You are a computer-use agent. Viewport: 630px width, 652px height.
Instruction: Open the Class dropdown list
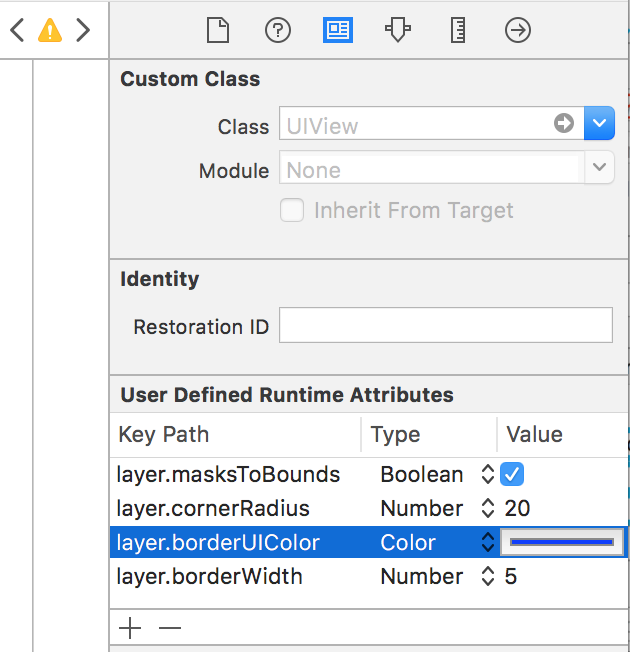(x=599, y=123)
